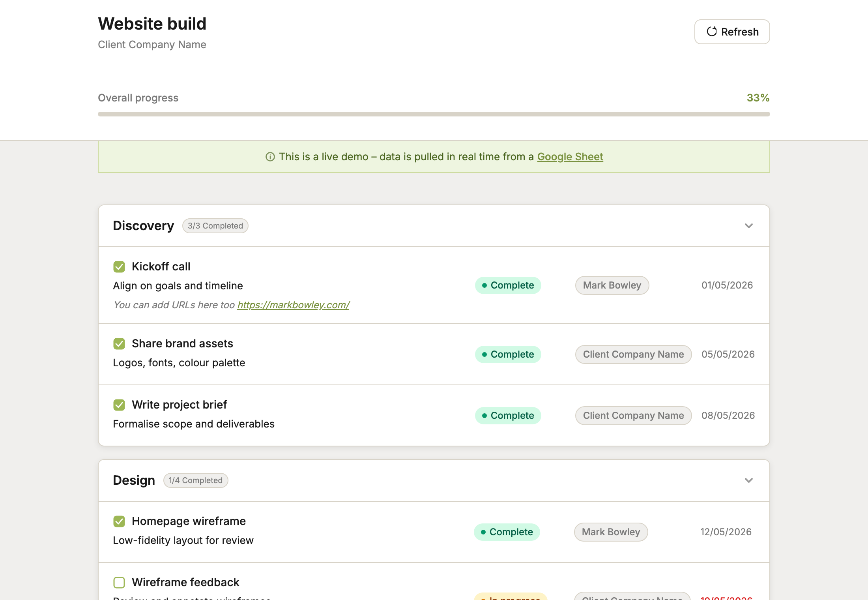Click Client Company Name tag on Write project brief

[x=633, y=416]
